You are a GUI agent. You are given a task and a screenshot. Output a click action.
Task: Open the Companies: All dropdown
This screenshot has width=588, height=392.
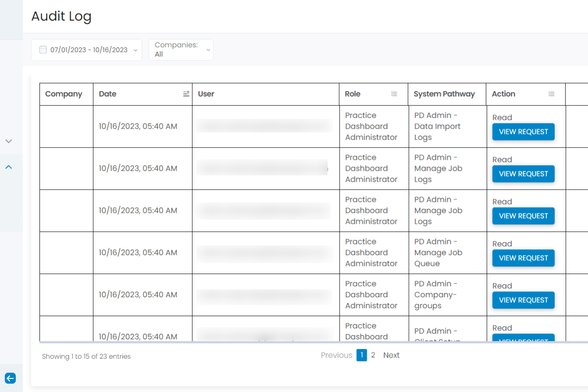click(181, 50)
